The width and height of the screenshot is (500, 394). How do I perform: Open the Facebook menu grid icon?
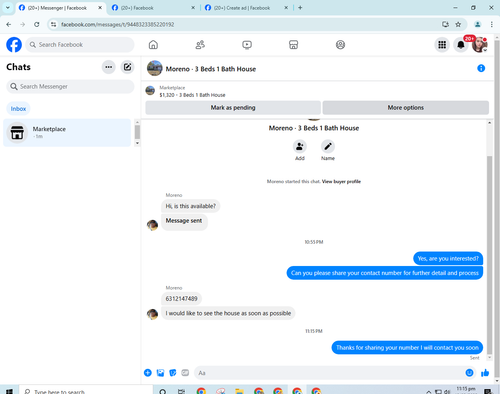[442, 45]
